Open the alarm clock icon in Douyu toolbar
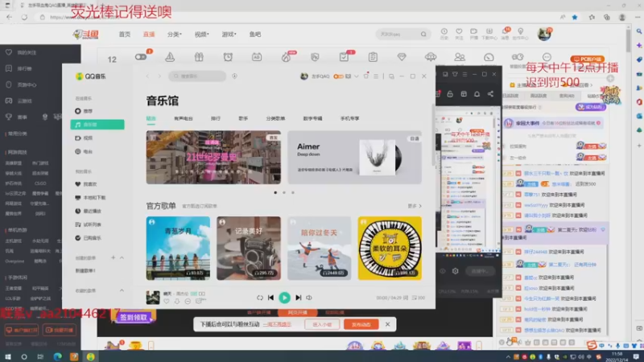 pos(228,57)
